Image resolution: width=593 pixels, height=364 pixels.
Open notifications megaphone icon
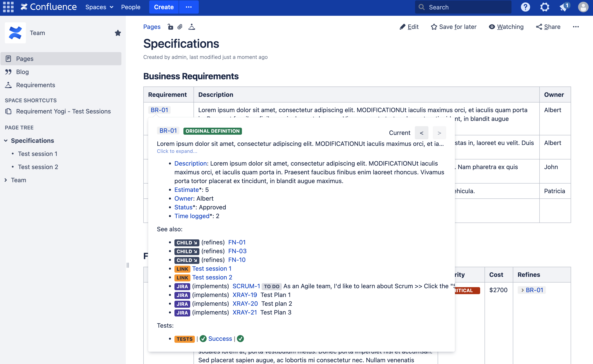[564, 7]
